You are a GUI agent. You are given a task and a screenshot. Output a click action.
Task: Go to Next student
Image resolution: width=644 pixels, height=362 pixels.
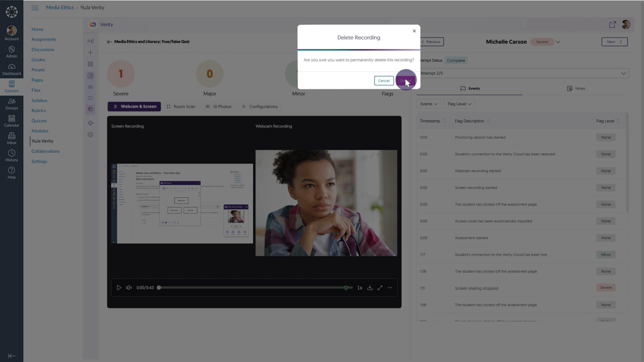click(x=614, y=42)
